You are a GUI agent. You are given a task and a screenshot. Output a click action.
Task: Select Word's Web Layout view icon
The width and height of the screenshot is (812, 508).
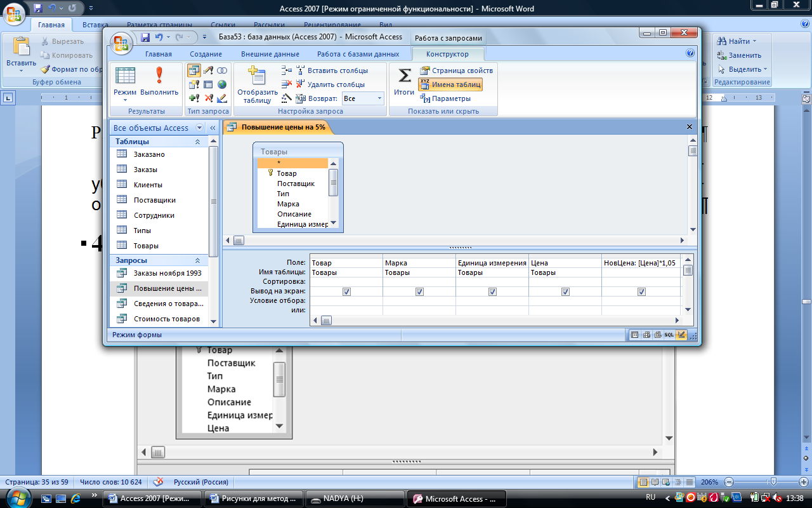tap(667, 482)
